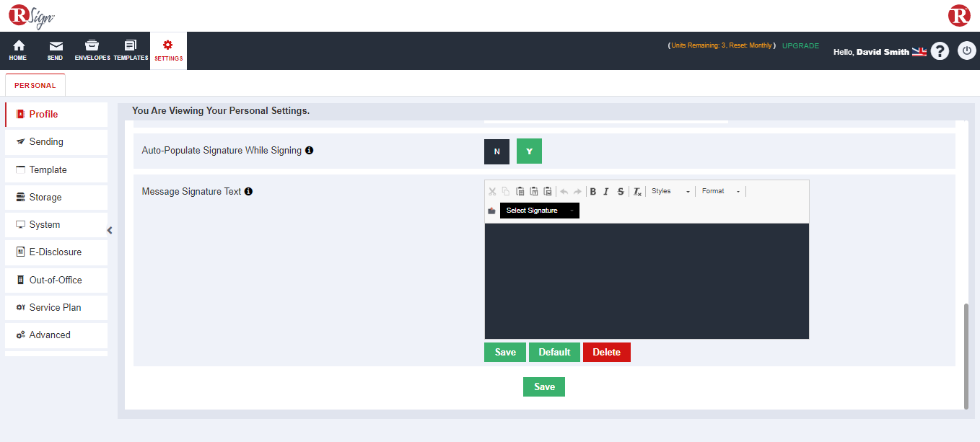The image size is (980, 442).
Task: Click the UPGRADE link in the header
Action: pyautogui.click(x=800, y=45)
